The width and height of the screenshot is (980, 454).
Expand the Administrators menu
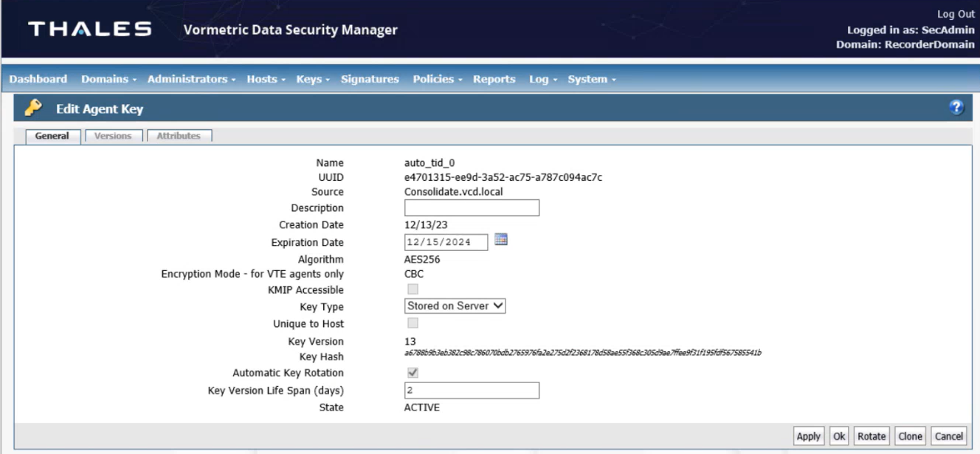click(187, 78)
